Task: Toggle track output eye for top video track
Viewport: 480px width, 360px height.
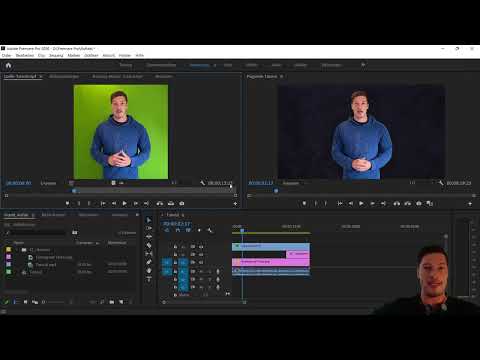Action: tap(201, 247)
